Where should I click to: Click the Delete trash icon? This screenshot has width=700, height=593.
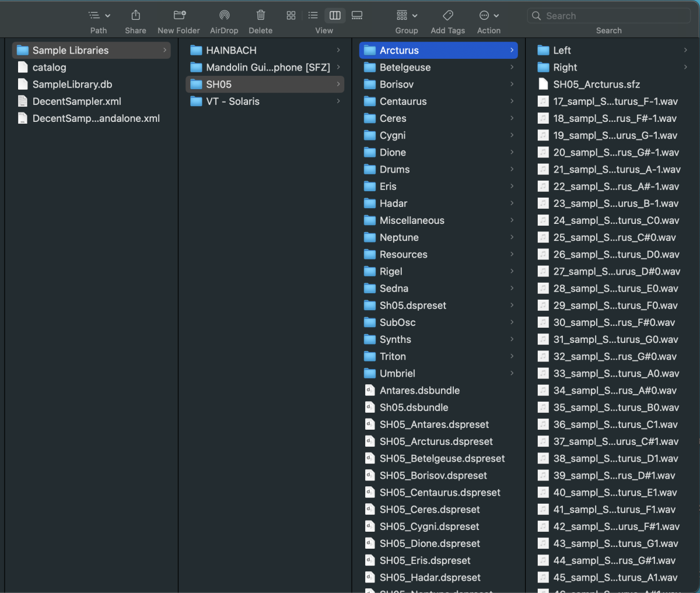[x=261, y=15]
